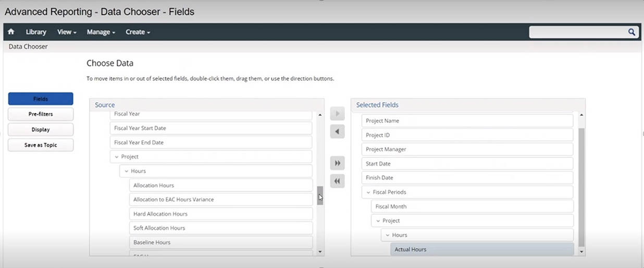Screen dimensions: 644x268
Task: Open the View dropdown menu
Action: tap(67, 32)
